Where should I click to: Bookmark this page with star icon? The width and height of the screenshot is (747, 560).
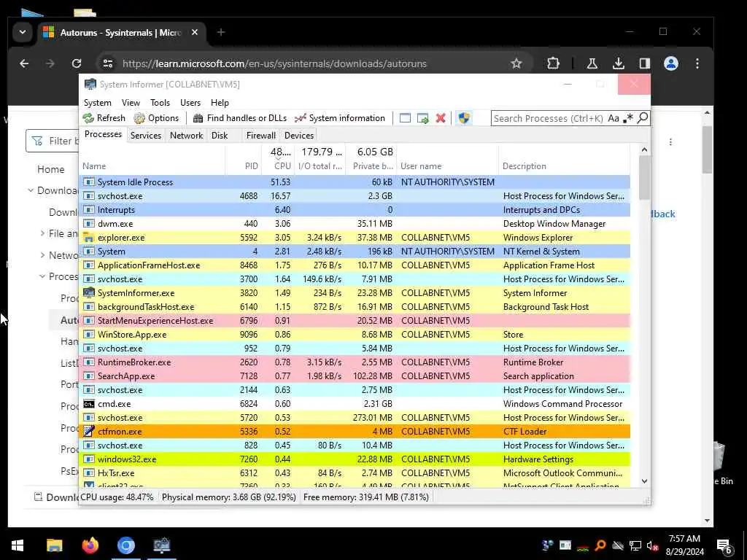[x=516, y=63]
